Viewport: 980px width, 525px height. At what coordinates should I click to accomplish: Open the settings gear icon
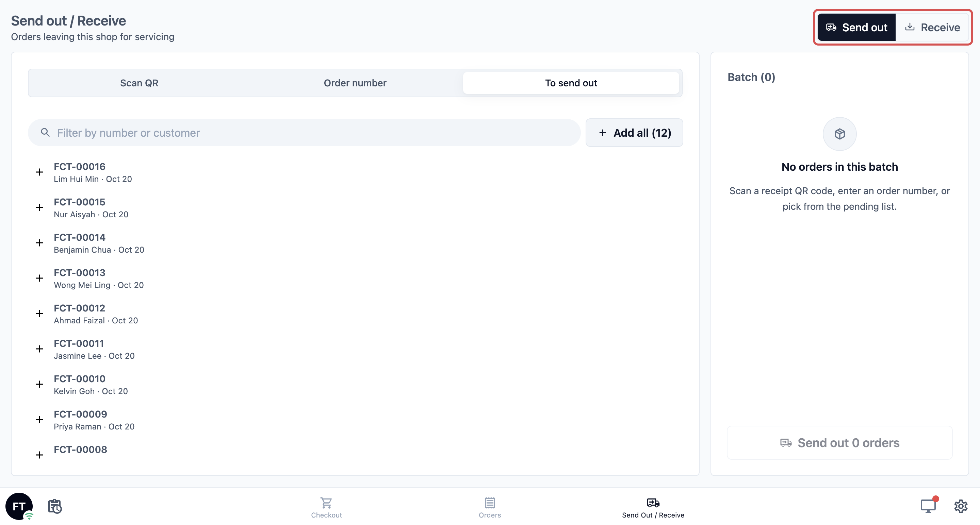(961, 506)
